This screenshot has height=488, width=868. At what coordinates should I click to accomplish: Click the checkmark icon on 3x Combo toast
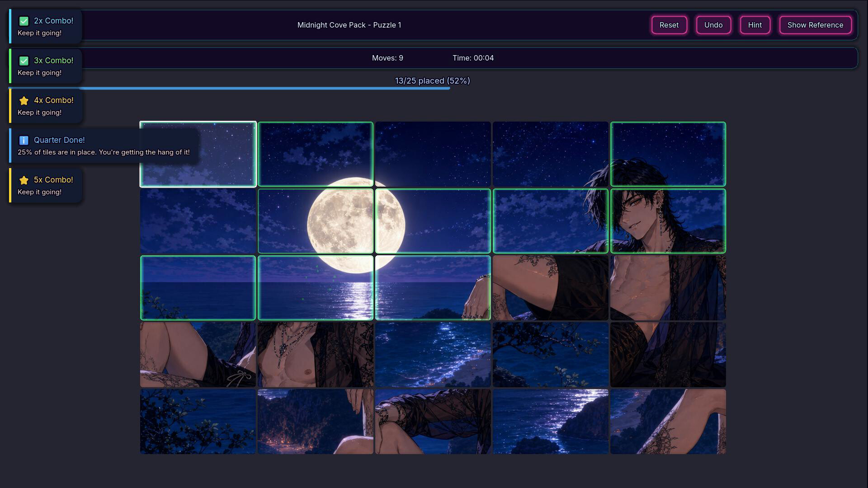coord(24,61)
